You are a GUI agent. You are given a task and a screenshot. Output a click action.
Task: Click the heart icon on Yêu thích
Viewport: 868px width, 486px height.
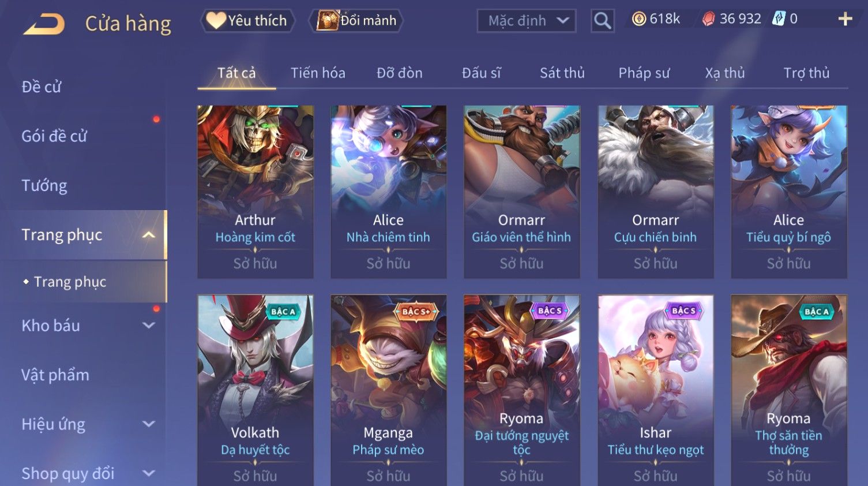[x=216, y=21]
